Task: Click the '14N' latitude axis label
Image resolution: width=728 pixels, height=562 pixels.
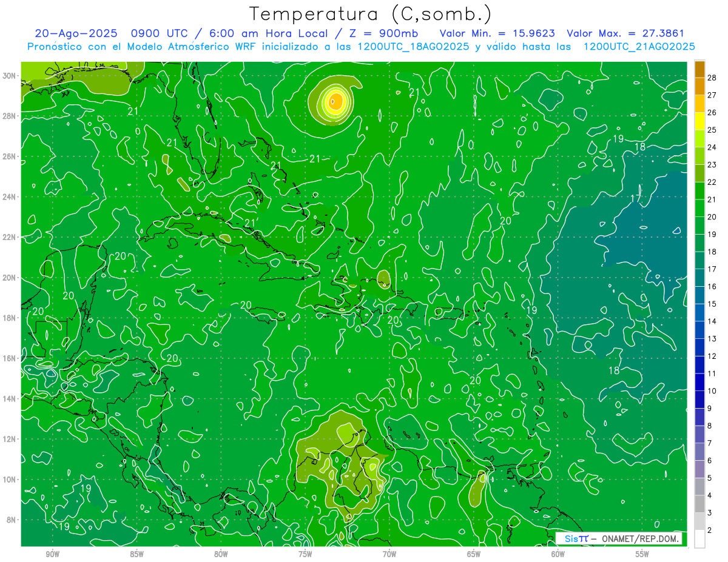Action: 9,398
